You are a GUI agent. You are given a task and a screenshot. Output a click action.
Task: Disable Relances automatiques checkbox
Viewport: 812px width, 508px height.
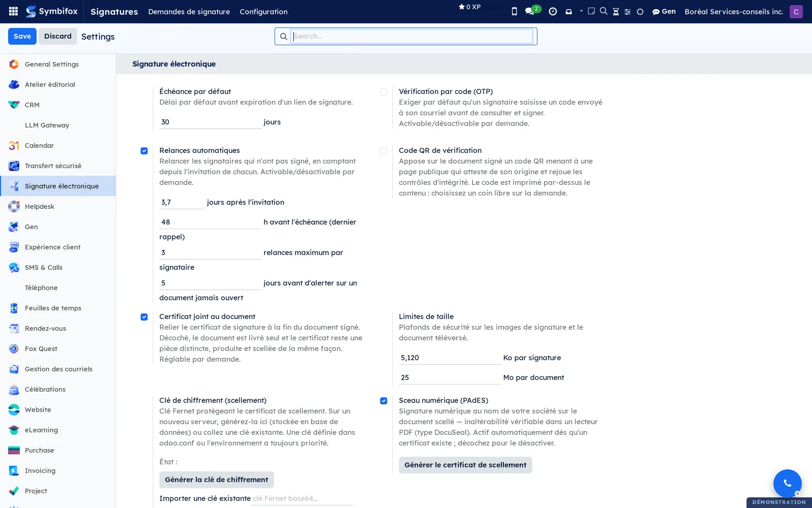144,151
